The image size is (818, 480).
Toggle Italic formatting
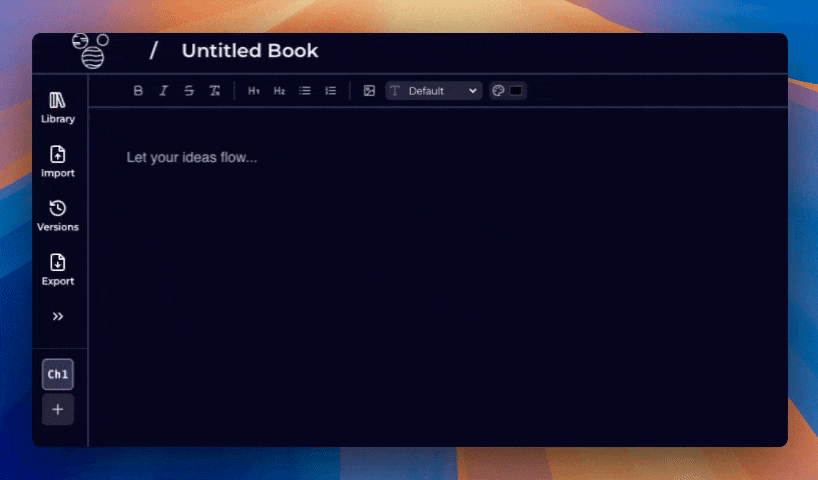coord(163,91)
